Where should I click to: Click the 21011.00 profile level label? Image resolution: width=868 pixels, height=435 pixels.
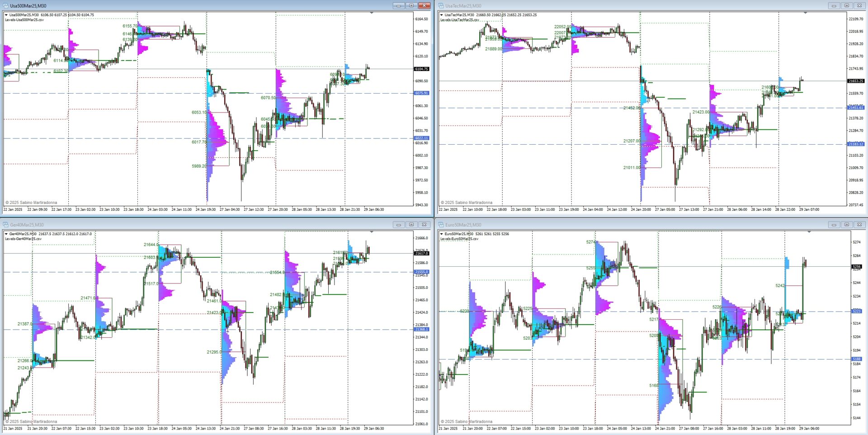(x=632, y=168)
